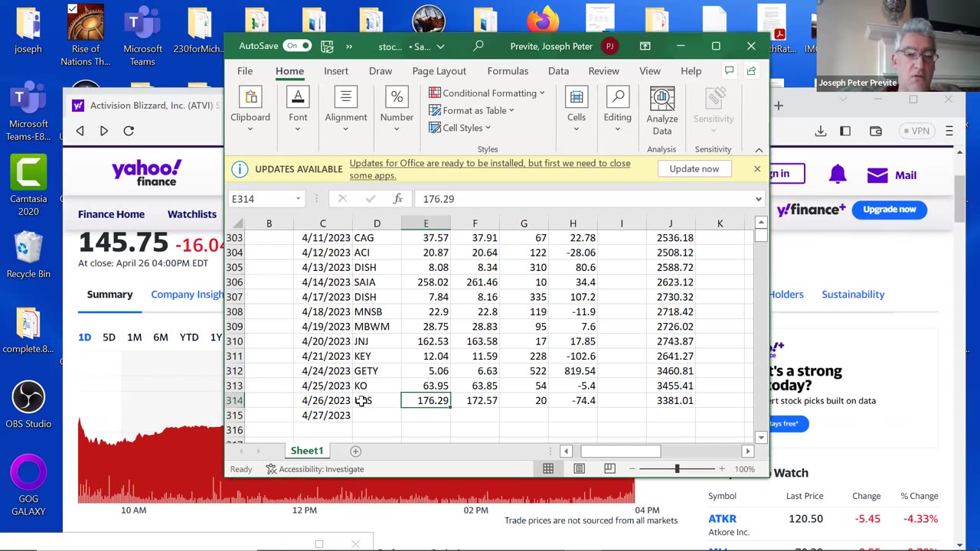Switch to the Page Layout tab
Image resolution: width=980 pixels, height=551 pixels.
tap(439, 70)
